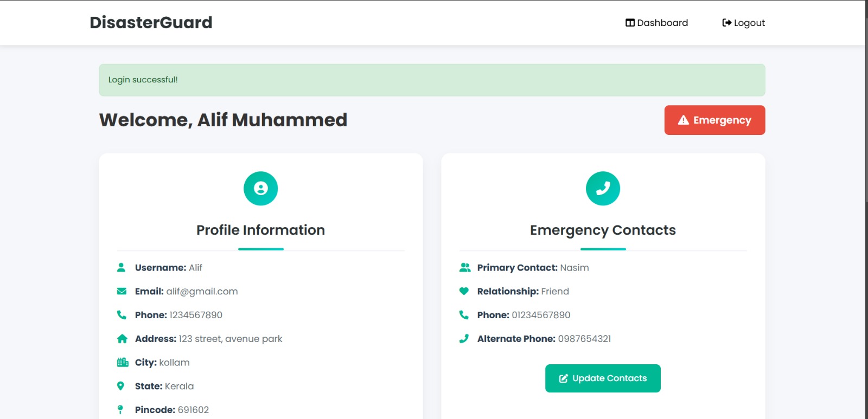
Task: Click the key icon beside Pincode
Action: [122, 410]
